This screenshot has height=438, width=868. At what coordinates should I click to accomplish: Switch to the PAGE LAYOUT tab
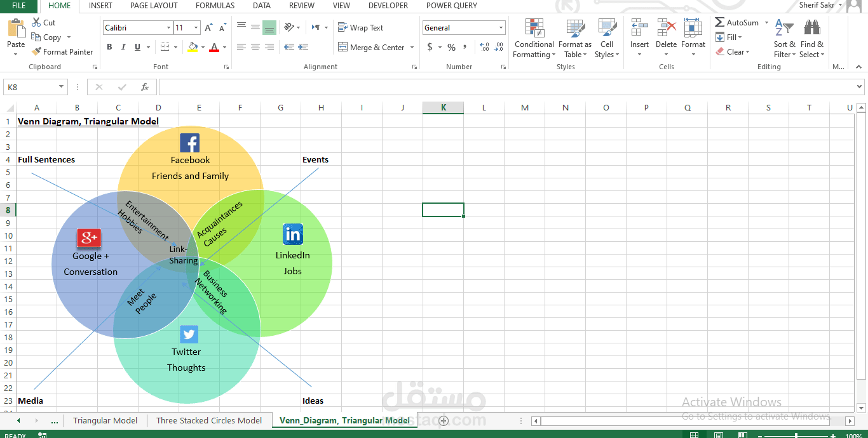tap(154, 6)
